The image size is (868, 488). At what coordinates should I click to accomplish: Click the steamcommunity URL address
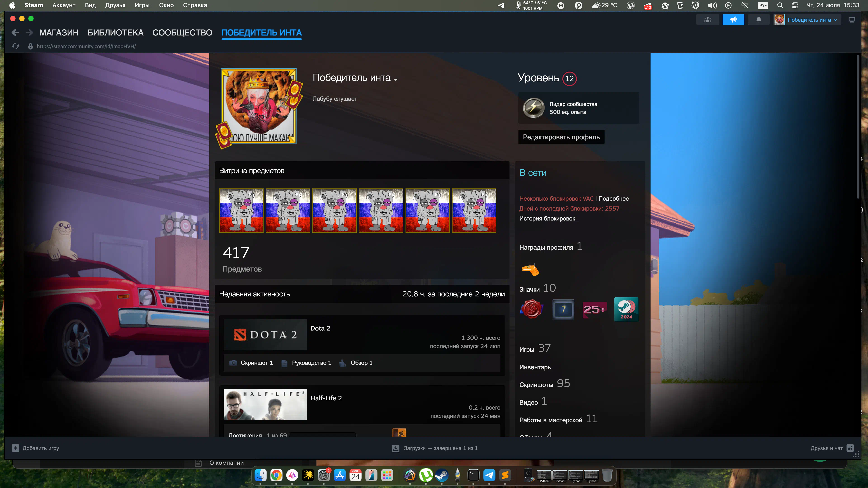click(x=86, y=46)
